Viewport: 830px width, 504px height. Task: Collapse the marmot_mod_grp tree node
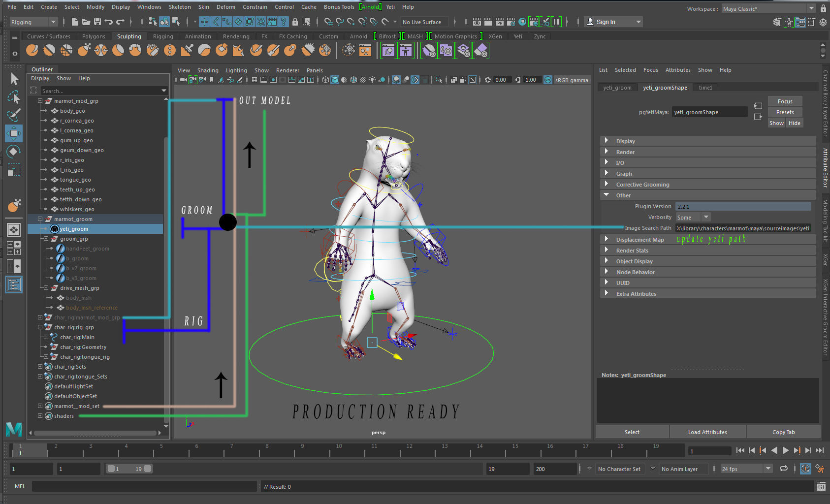pyautogui.click(x=40, y=100)
